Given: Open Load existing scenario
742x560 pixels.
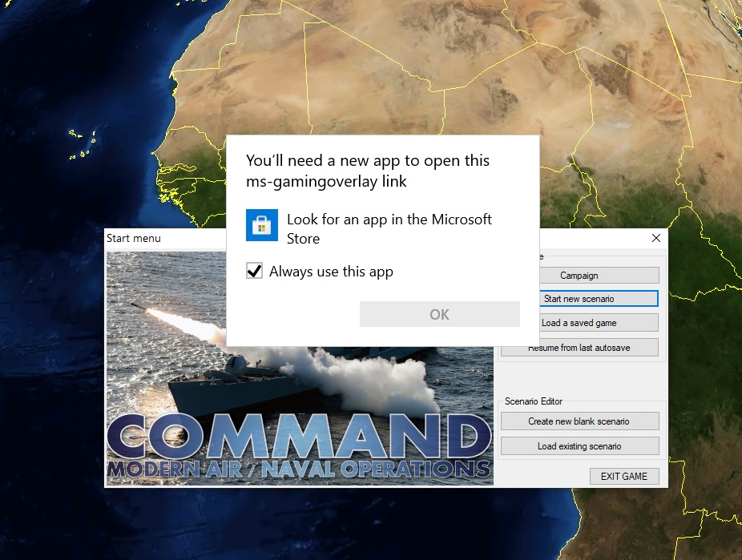Looking at the screenshot, I should tap(579, 446).
